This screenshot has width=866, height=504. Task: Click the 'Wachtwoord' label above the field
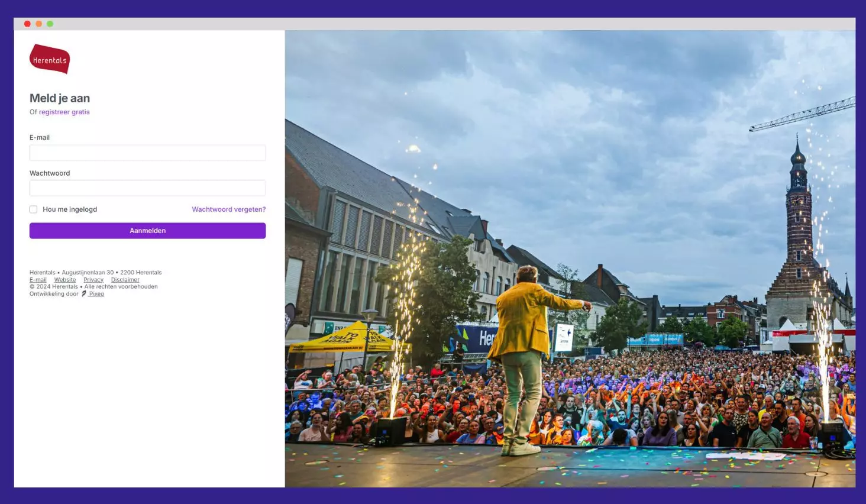tap(50, 173)
